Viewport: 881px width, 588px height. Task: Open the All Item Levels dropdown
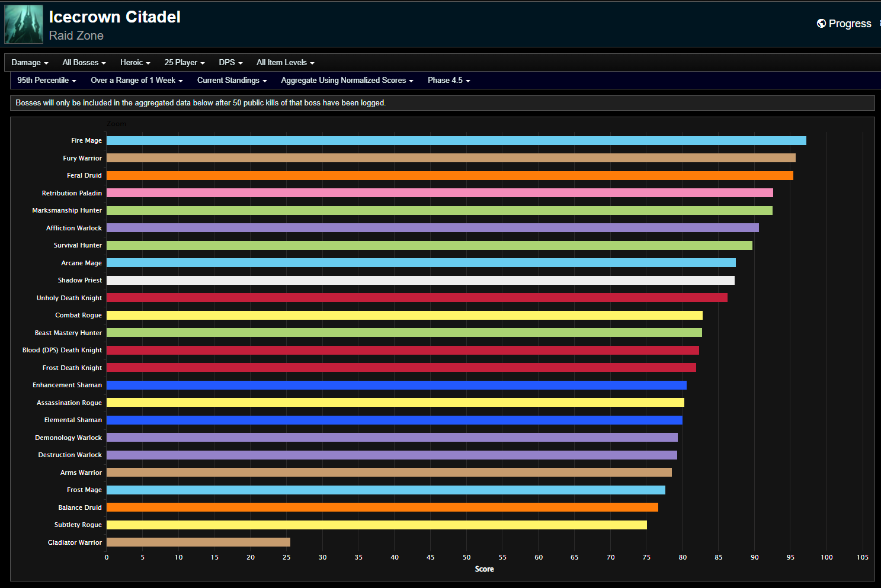coord(284,62)
